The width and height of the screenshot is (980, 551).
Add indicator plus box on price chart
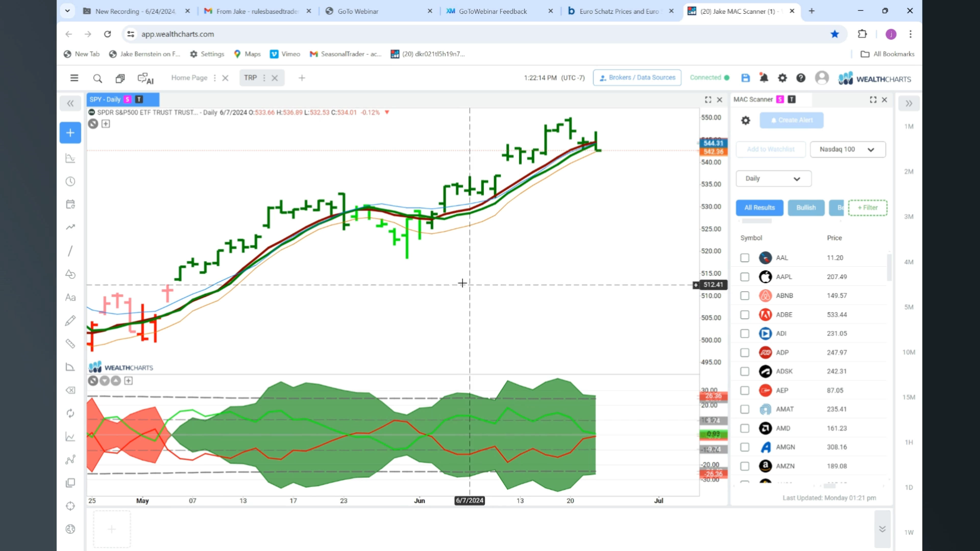(106, 123)
